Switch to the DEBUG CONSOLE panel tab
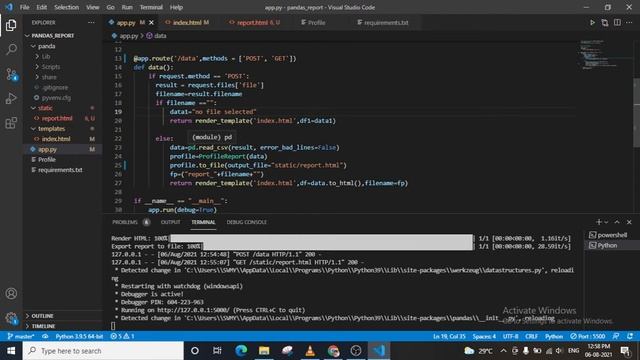This screenshot has height=360, width=640. coord(247,222)
